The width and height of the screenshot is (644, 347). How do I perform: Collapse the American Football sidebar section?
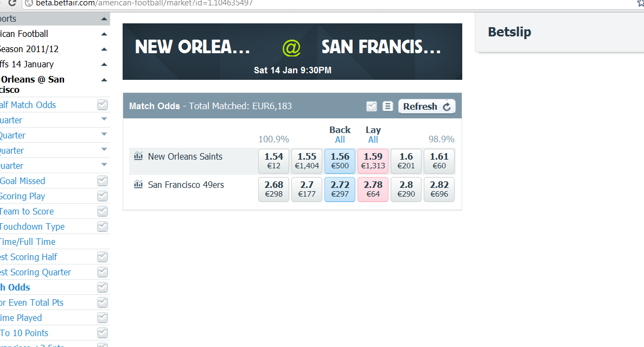coord(104,34)
